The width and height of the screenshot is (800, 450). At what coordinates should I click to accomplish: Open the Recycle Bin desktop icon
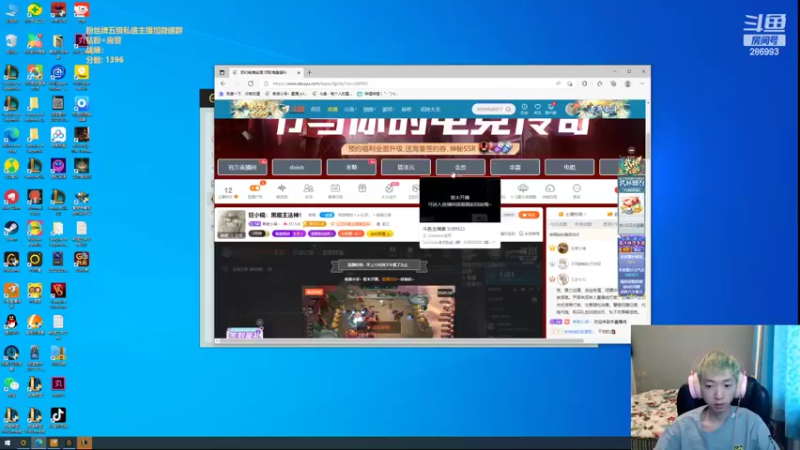[11, 43]
